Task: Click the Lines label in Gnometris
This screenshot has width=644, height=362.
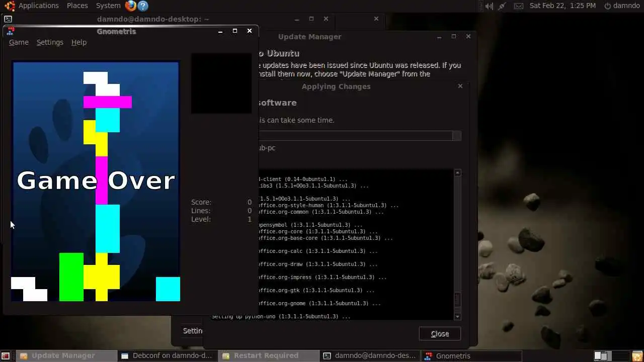Action: 201,211
